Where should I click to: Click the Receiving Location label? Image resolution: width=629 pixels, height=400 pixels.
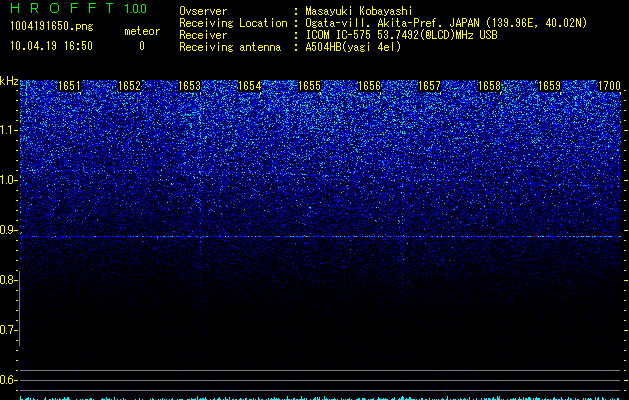click(233, 23)
